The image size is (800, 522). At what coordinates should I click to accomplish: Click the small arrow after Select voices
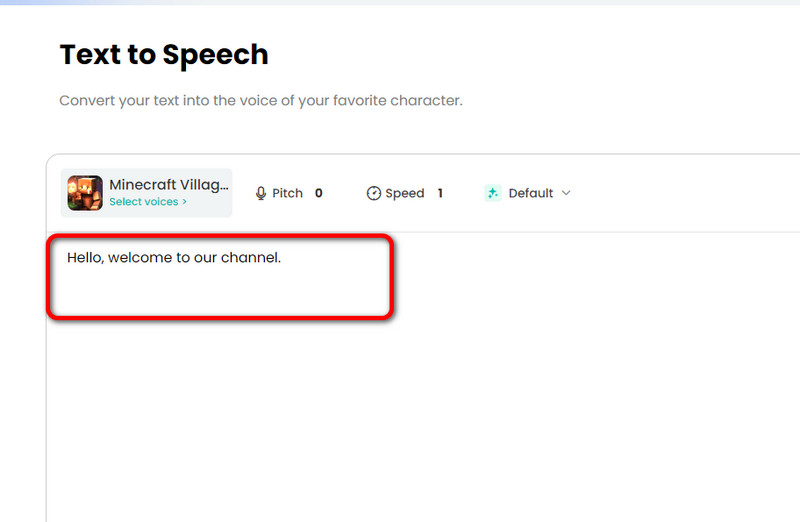coord(184,202)
